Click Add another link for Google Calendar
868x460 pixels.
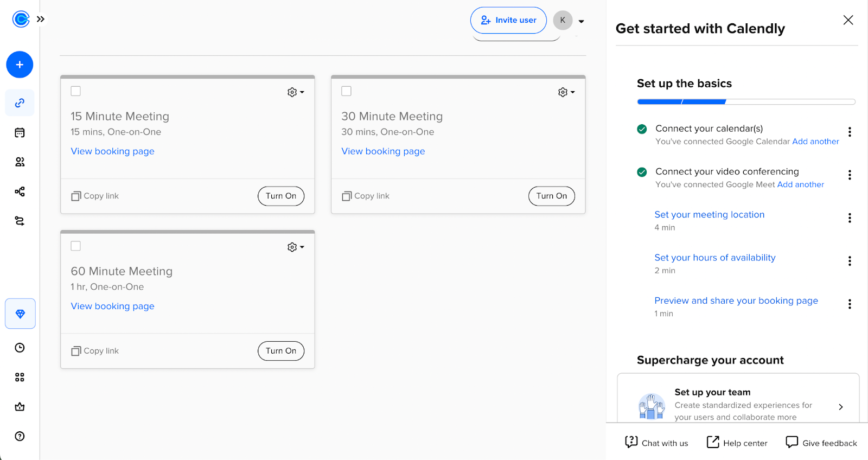tap(815, 142)
